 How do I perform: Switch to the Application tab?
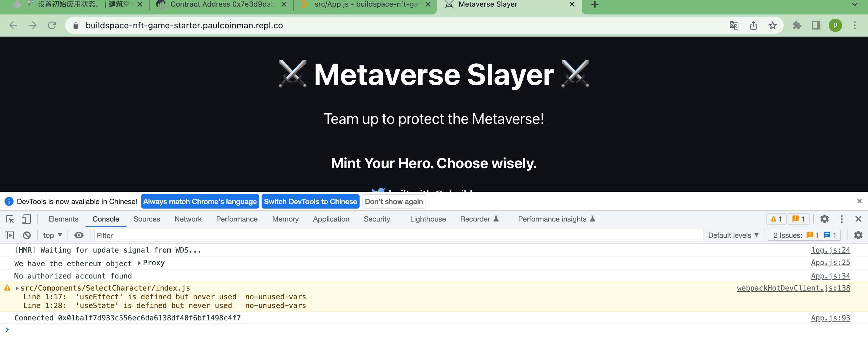click(x=331, y=219)
